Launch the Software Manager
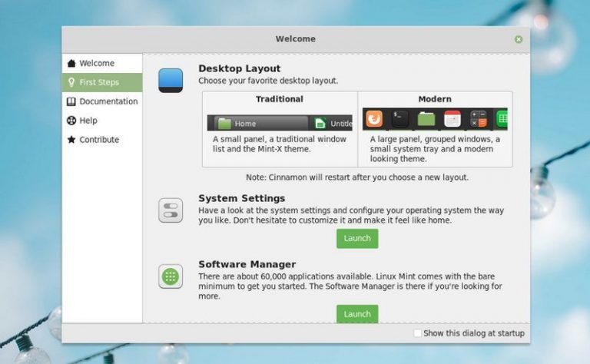 click(x=357, y=314)
